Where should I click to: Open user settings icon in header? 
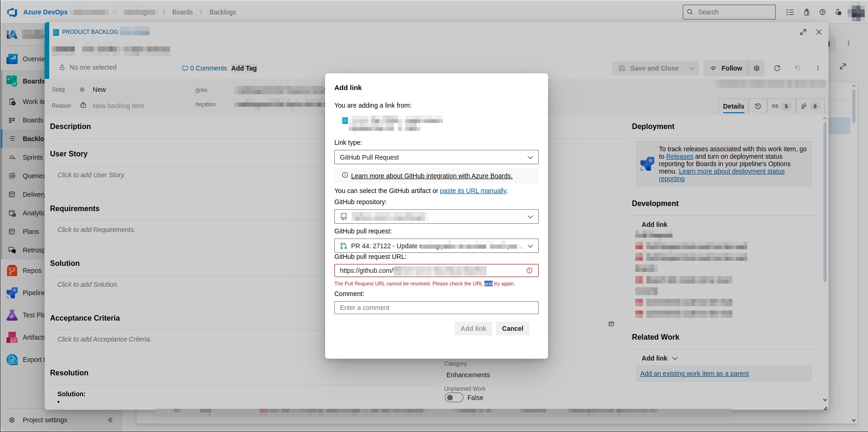838,12
